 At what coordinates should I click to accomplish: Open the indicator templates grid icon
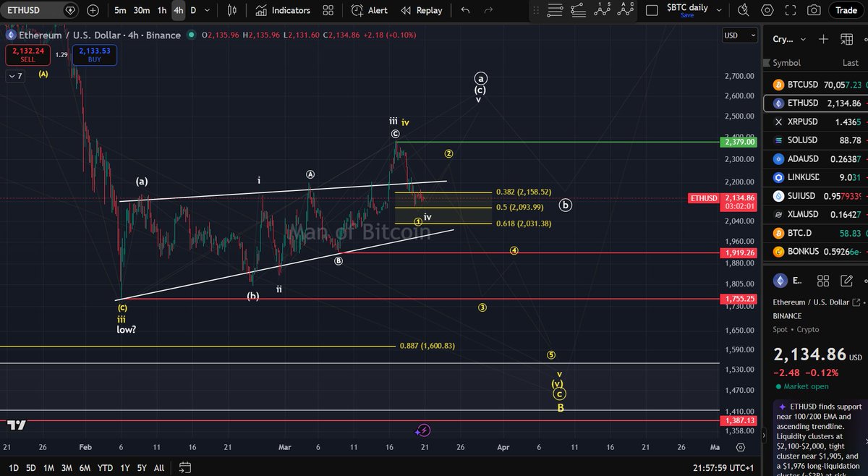click(x=328, y=11)
